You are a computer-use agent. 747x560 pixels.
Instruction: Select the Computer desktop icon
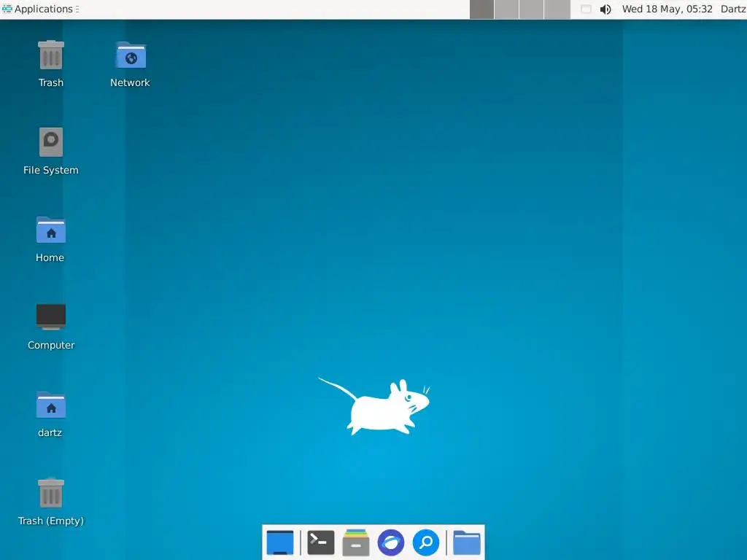tap(51, 316)
